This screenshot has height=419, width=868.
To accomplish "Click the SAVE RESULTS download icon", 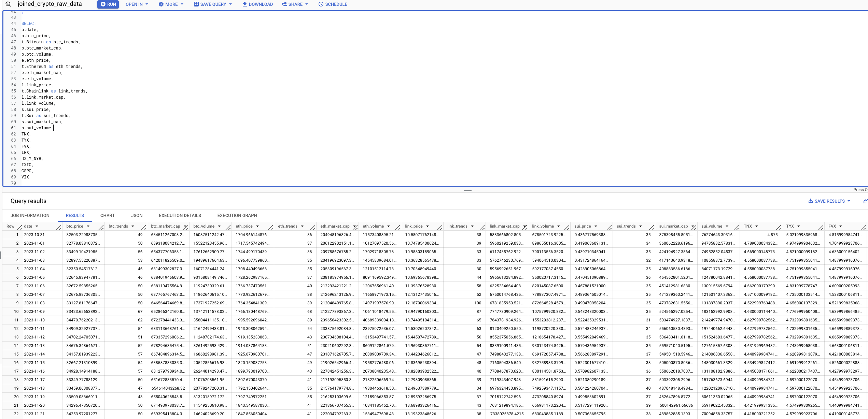I will tap(810, 201).
